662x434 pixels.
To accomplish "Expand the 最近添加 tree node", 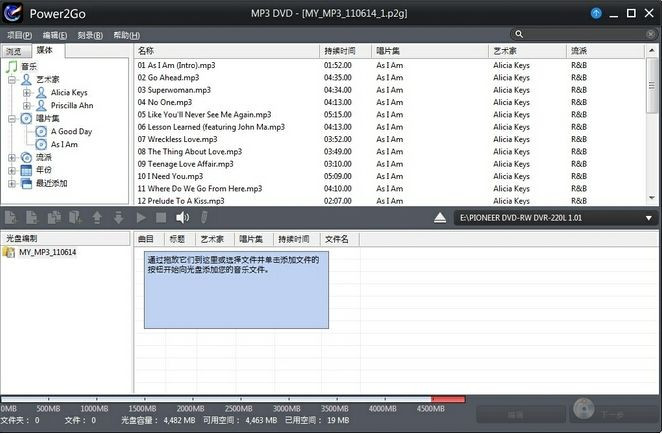I will click(12, 183).
